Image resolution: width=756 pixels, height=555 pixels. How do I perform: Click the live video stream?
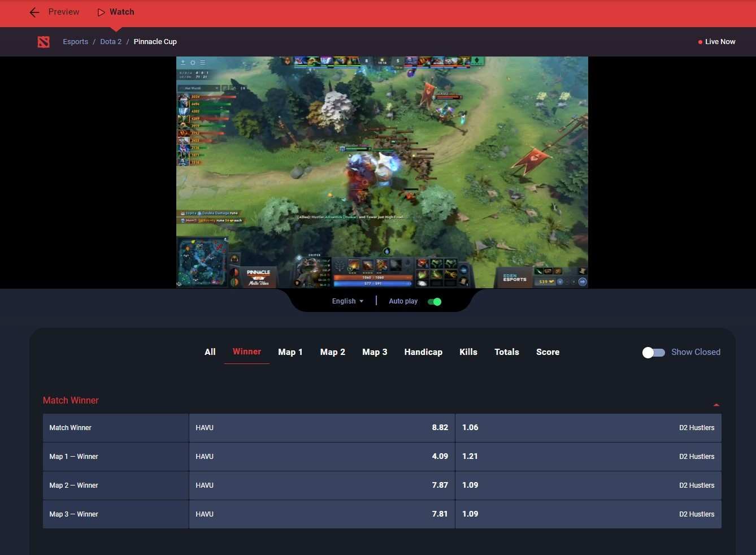[382, 172]
